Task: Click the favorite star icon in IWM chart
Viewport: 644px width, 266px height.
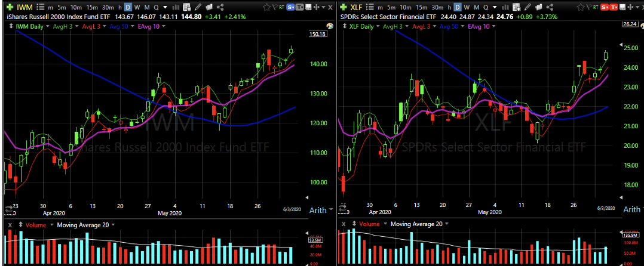Action: pos(266,7)
